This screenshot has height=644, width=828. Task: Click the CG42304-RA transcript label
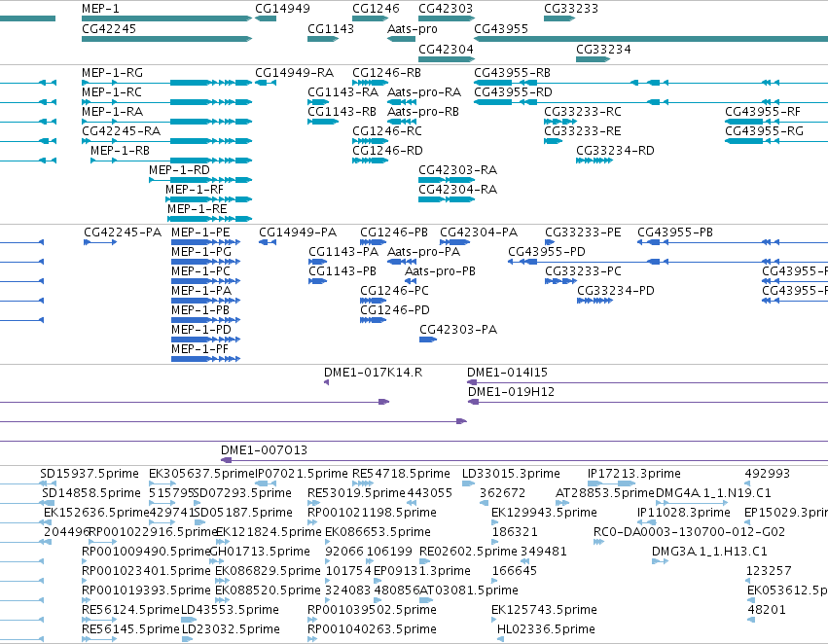[x=458, y=190]
